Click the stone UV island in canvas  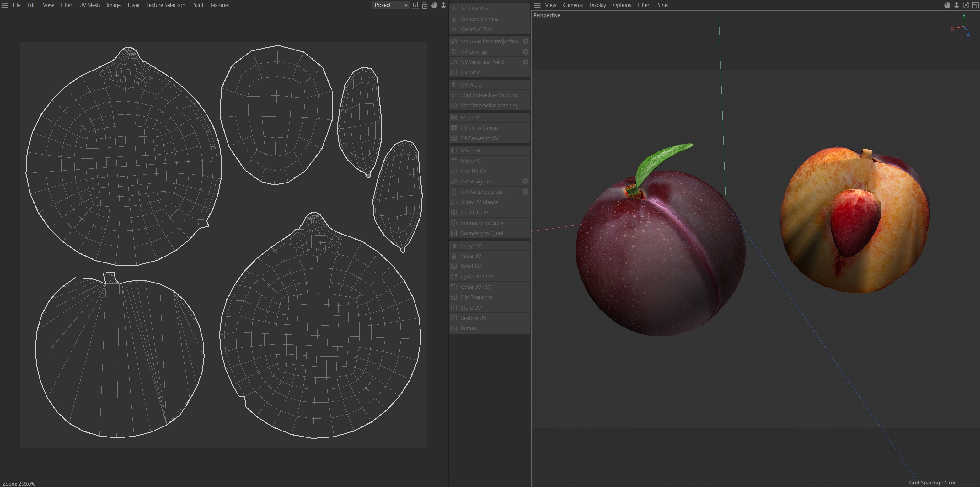tap(276, 114)
